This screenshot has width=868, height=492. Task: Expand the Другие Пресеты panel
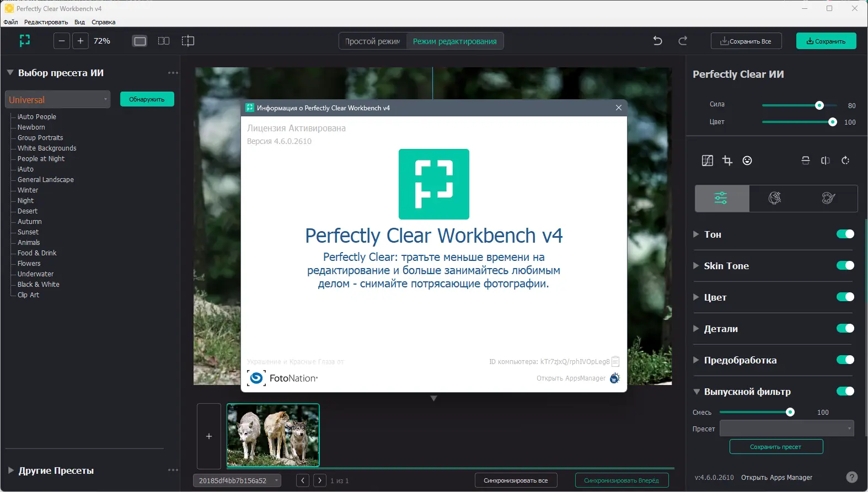pyautogui.click(x=10, y=470)
